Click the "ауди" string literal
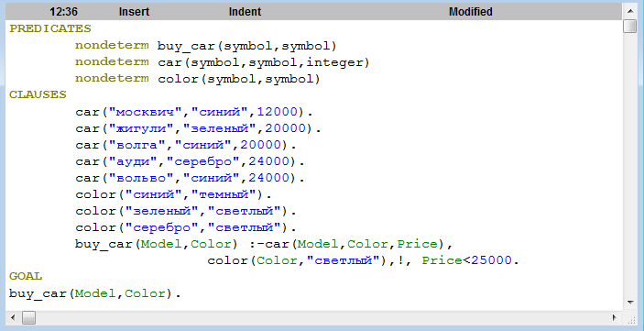This screenshot has height=331, width=644. coord(133,161)
